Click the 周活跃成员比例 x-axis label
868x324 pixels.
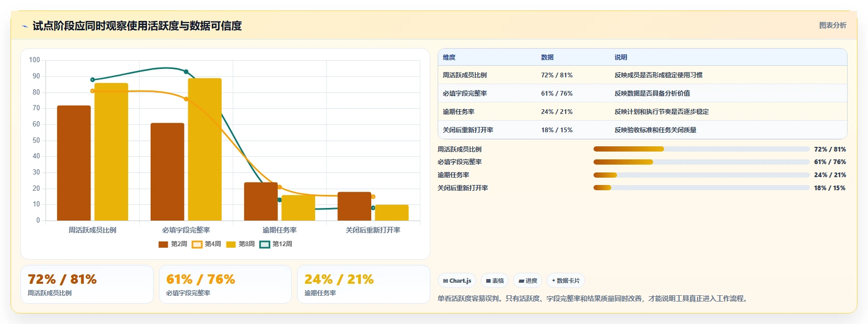tap(93, 230)
